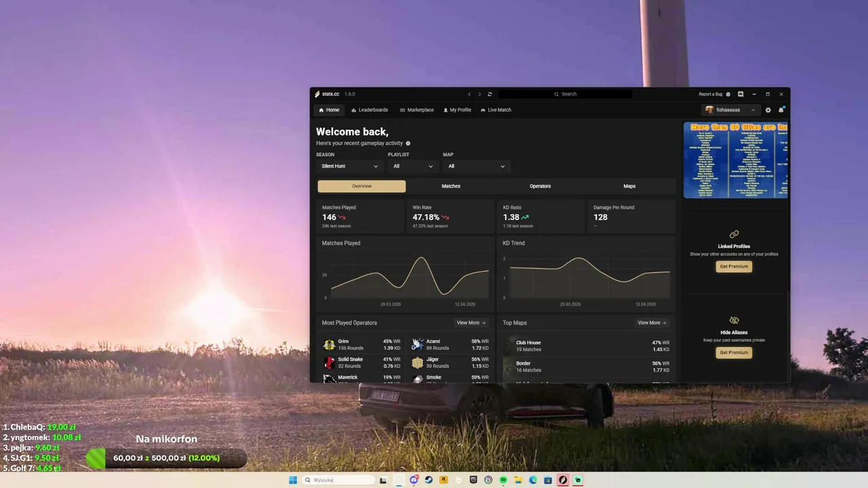Open Spotify from the taskbar
The width and height of the screenshot is (868, 488).
click(x=503, y=480)
